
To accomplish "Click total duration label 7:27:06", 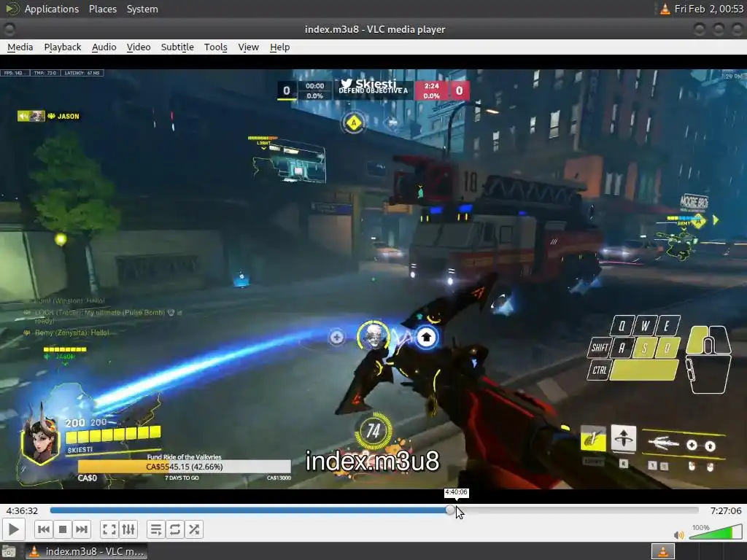I will [726, 510].
